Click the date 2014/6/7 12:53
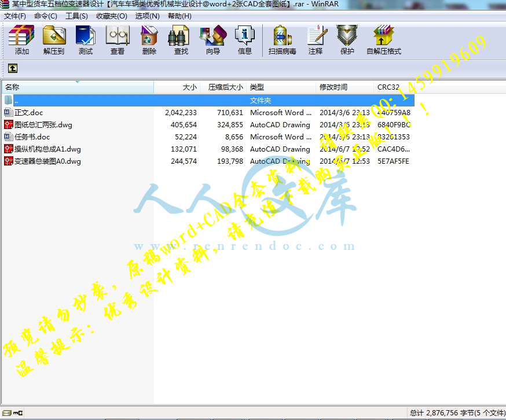 [x=344, y=161]
